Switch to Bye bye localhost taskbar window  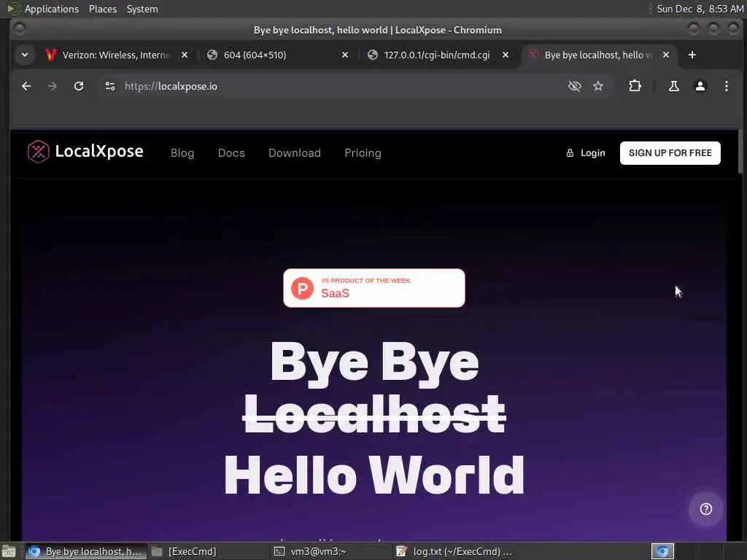[86, 551]
